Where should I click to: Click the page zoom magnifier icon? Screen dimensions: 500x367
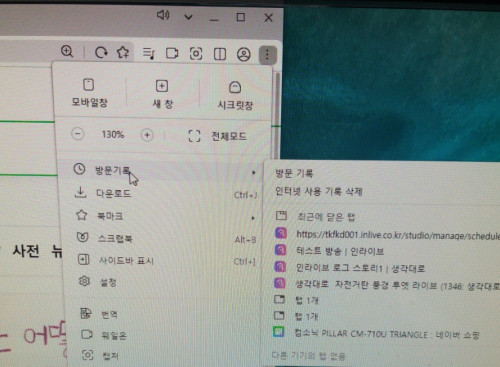point(67,52)
